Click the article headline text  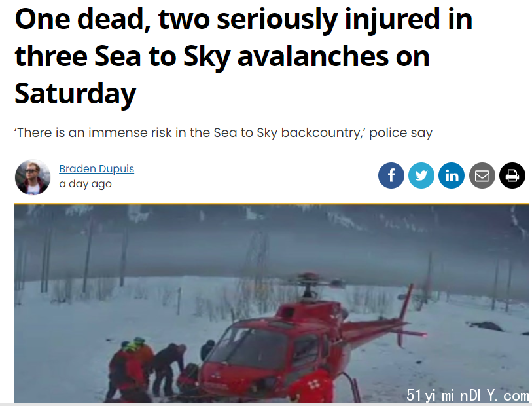[243, 56]
